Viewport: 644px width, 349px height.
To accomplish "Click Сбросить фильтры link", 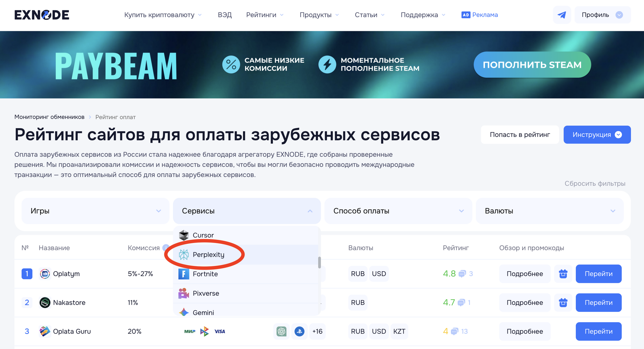I will (x=595, y=183).
